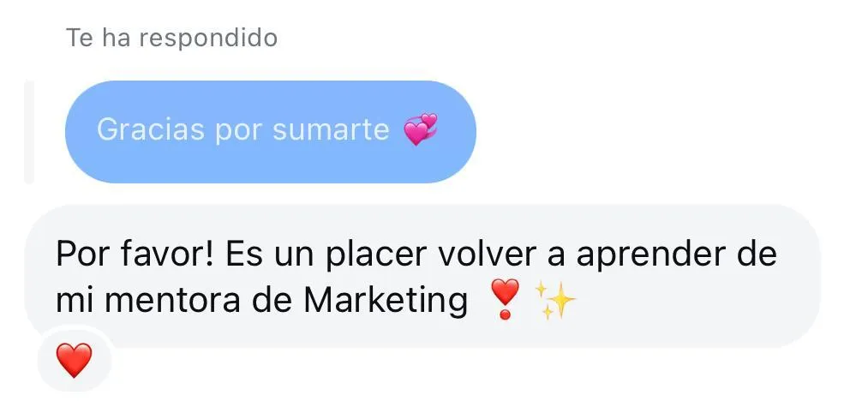Click the pink revolving hearts emoji
Image resolution: width=868 pixels, height=419 pixels.
point(420,129)
